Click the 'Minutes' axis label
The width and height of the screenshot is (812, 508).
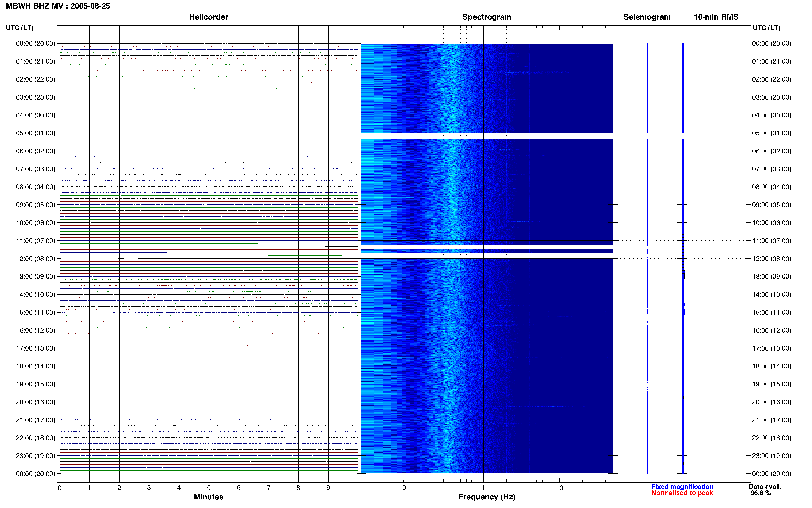click(x=209, y=497)
